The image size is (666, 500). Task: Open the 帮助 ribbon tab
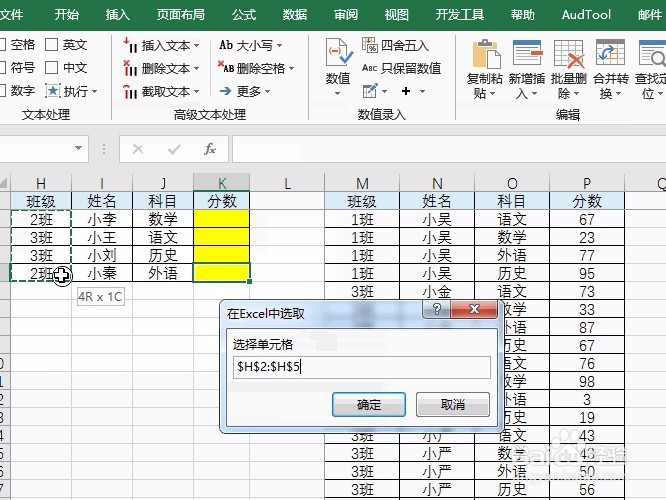[x=522, y=14]
